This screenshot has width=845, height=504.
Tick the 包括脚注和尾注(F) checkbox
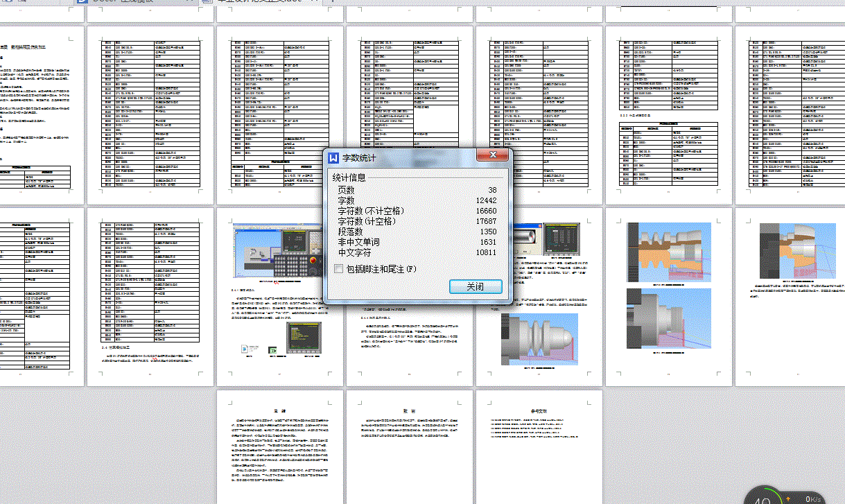point(338,268)
